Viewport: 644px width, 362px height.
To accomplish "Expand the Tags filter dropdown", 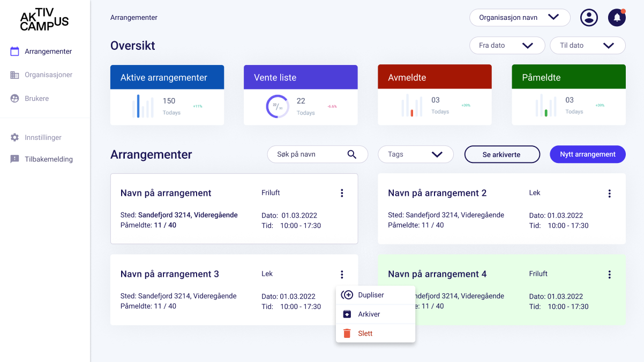I will (416, 154).
